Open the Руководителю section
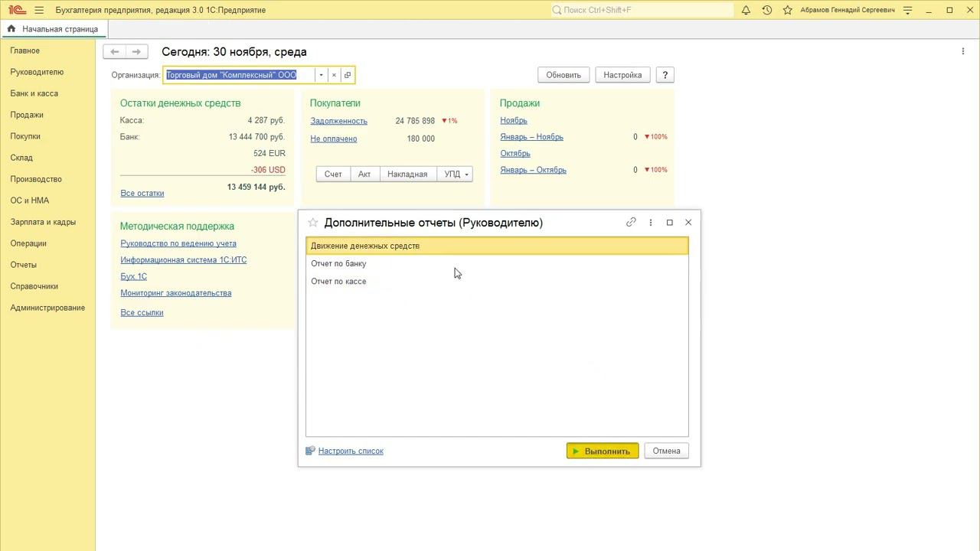 [x=37, y=72]
